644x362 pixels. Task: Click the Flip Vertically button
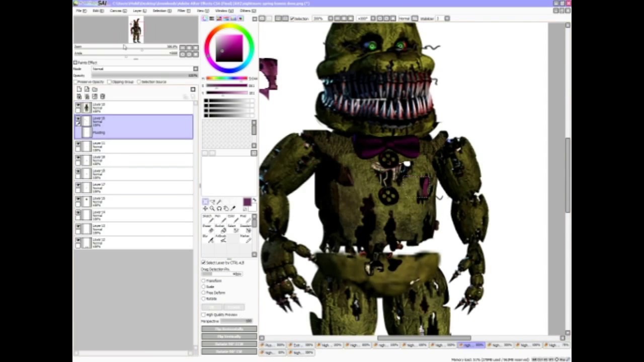point(229,336)
